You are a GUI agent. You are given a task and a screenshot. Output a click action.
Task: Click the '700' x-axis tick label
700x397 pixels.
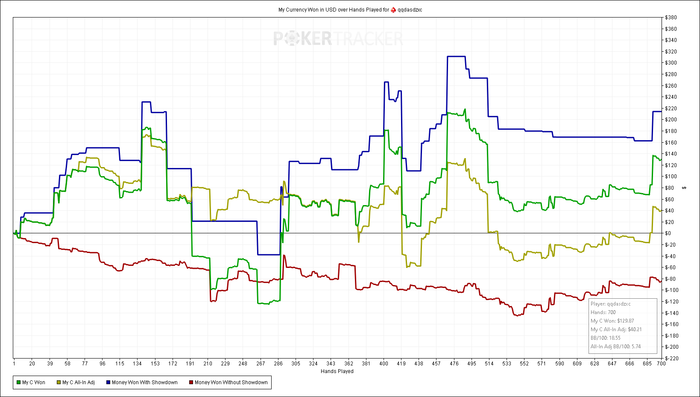click(661, 364)
